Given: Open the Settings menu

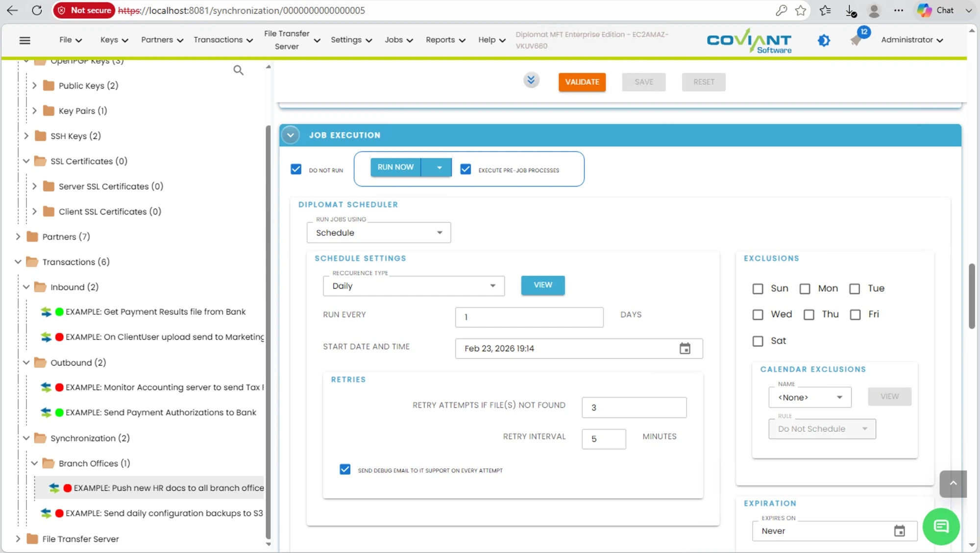Looking at the screenshot, I should point(351,40).
